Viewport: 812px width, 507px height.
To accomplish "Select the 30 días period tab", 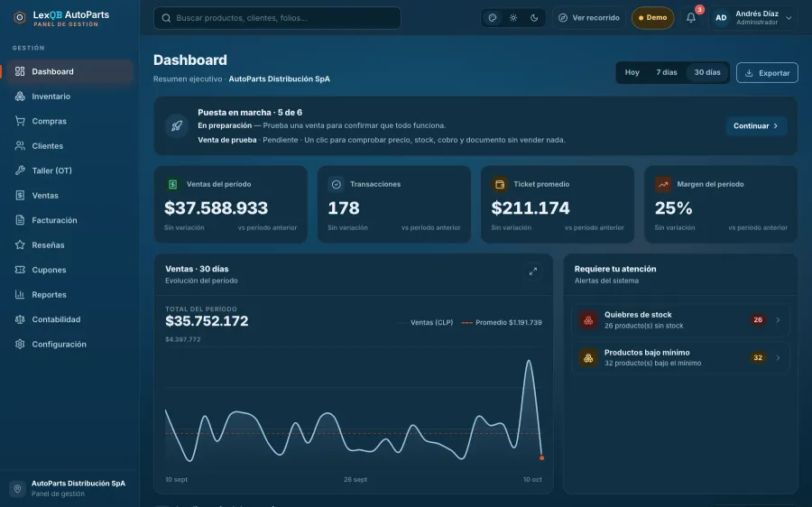I will pyautogui.click(x=706, y=72).
